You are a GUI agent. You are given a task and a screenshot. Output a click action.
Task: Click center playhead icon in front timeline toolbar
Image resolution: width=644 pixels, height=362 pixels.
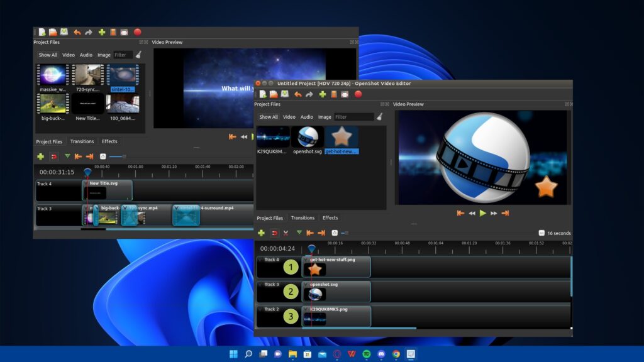[x=335, y=233]
